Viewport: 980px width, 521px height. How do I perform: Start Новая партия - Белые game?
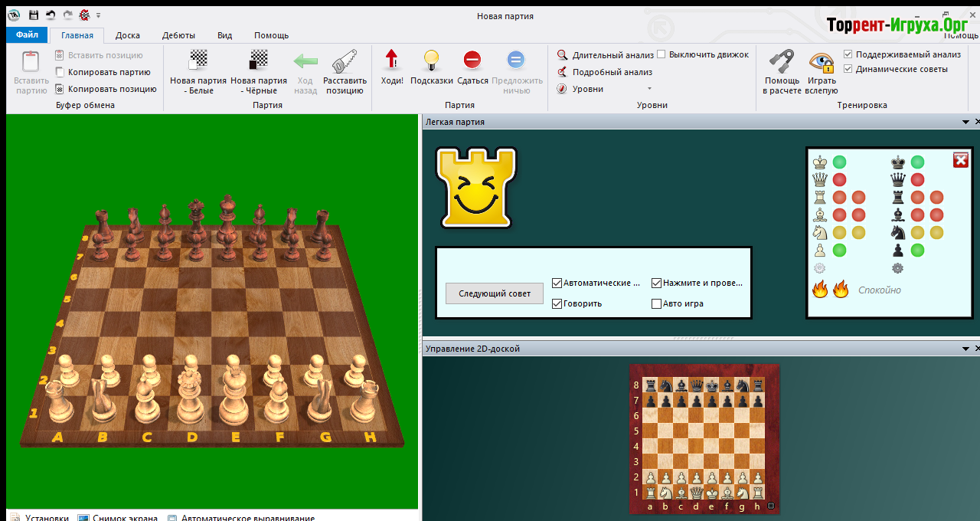(198, 61)
